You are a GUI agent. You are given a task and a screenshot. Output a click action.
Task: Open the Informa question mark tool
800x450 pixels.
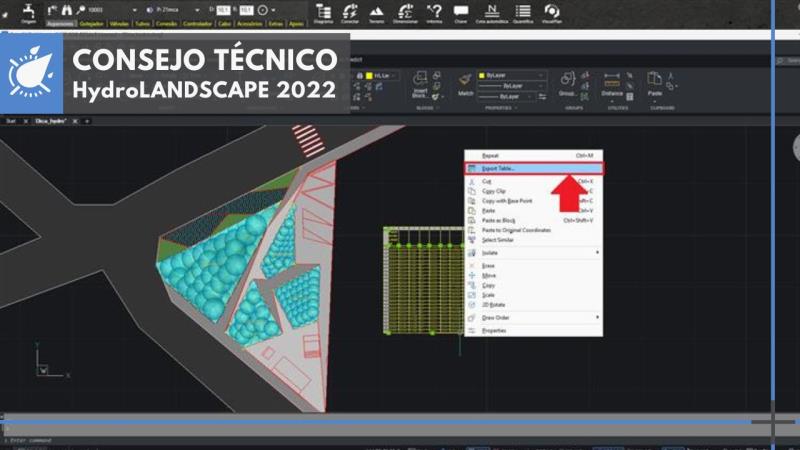click(x=434, y=13)
